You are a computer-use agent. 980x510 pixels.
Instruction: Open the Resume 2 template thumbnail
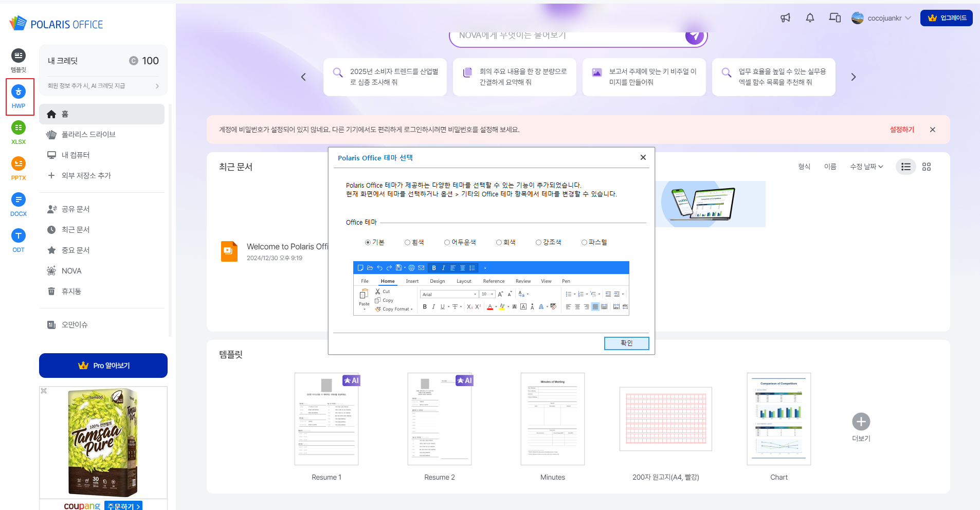click(x=440, y=419)
